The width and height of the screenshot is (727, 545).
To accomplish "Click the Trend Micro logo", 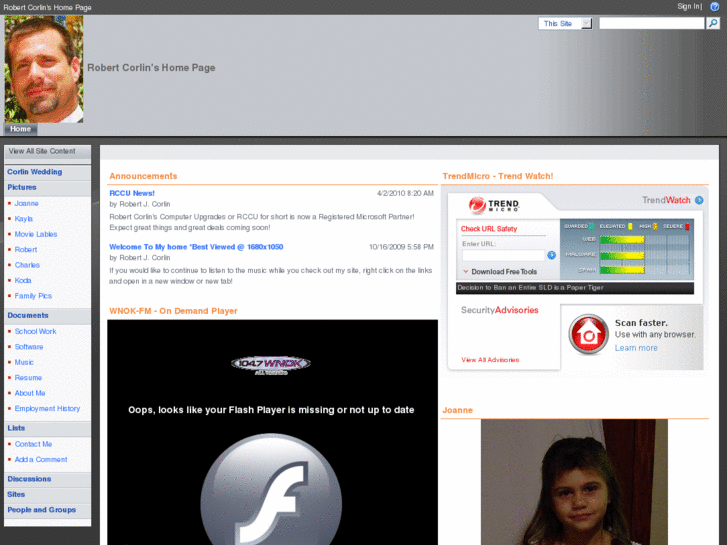I will pyautogui.click(x=494, y=205).
